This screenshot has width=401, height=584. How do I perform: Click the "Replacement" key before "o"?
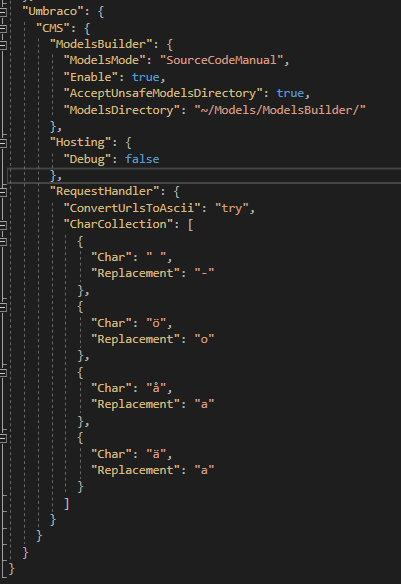point(136,339)
